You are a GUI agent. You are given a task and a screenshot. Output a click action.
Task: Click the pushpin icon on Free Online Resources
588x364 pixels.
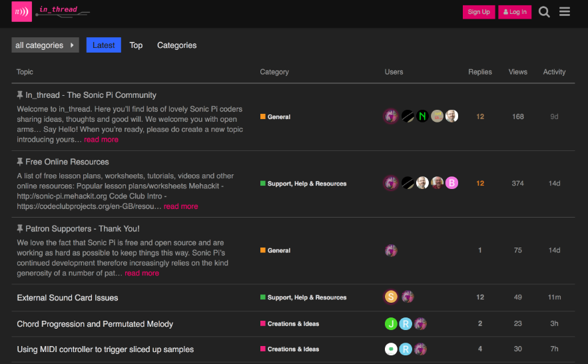click(x=20, y=162)
